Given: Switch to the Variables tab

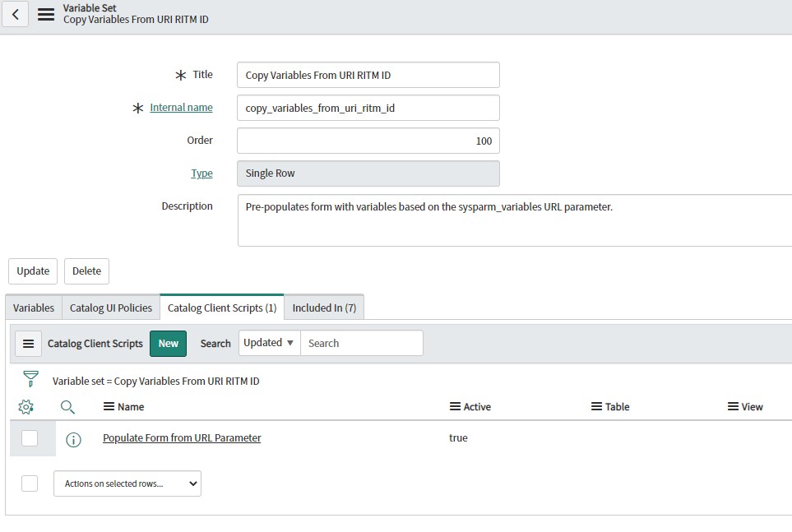Looking at the screenshot, I should (34, 308).
